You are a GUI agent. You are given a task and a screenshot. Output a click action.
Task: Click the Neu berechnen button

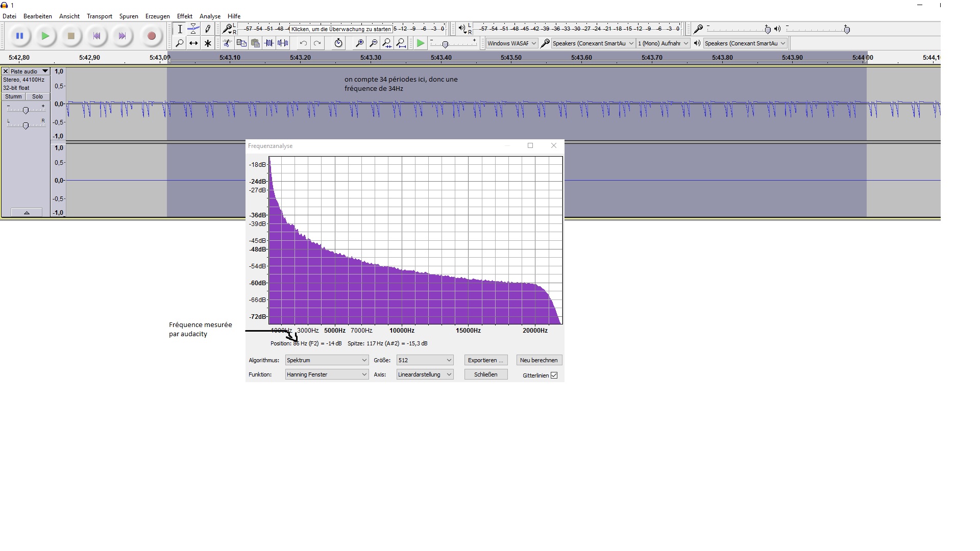[x=538, y=360]
